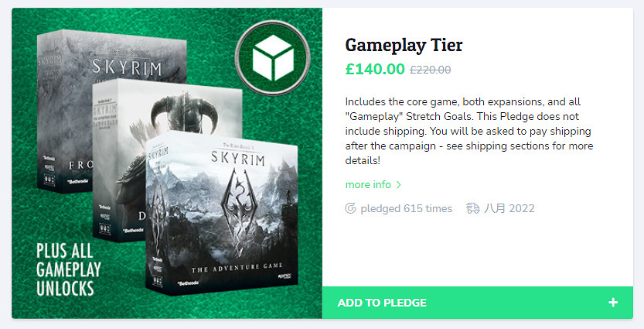The height and width of the screenshot is (329, 644).
Task: Click the Gamefound G icon beside pledged count
Action: 351,208
